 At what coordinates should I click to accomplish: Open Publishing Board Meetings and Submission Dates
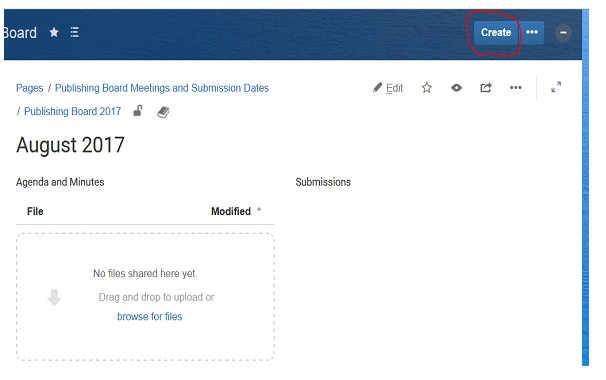pos(162,88)
